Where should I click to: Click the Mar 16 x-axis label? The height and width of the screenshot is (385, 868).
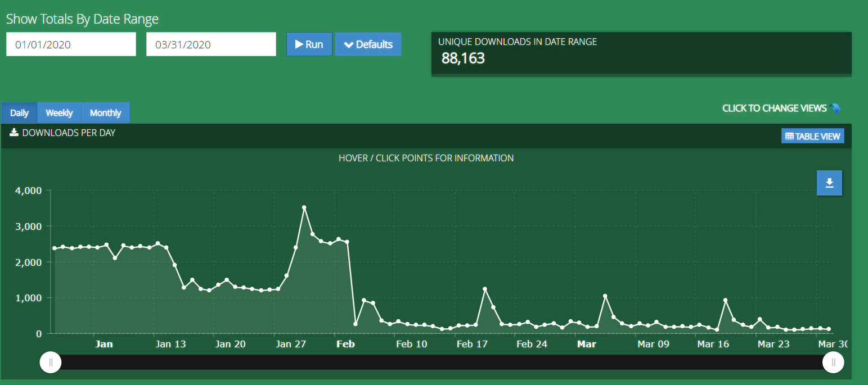713,344
